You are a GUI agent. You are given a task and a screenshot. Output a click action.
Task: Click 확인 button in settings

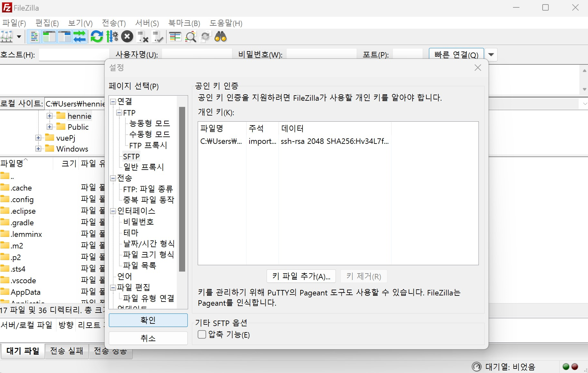(148, 320)
